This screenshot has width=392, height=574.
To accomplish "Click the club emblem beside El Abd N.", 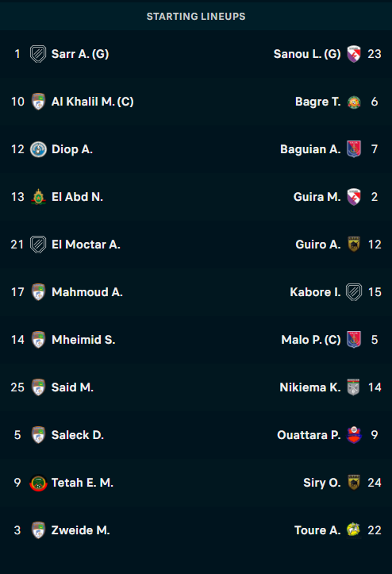I will point(38,197).
